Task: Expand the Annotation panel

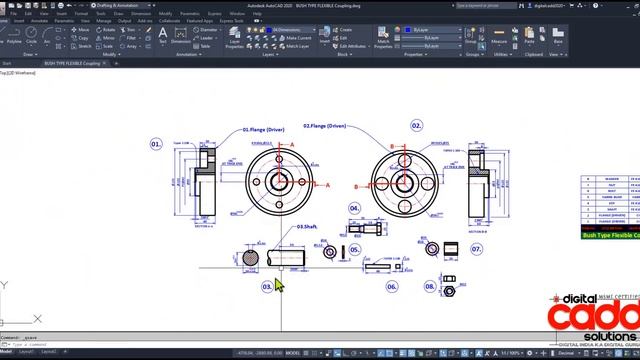Action: (189, 54)
